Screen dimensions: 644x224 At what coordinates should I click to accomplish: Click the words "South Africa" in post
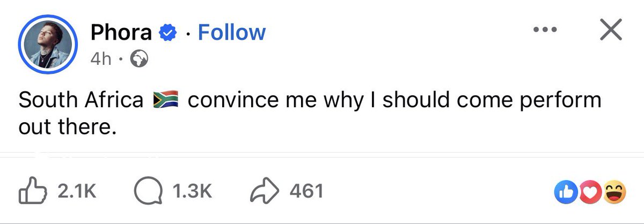80,100
